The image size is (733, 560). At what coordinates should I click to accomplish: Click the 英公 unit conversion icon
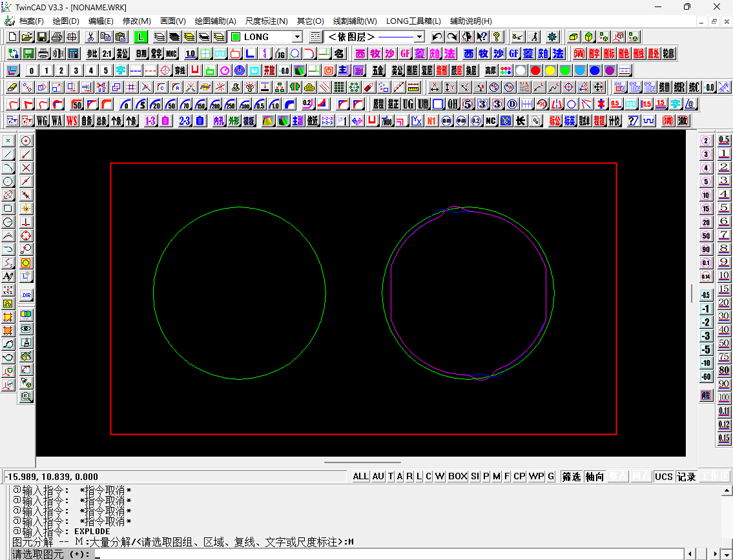(123, 54)
